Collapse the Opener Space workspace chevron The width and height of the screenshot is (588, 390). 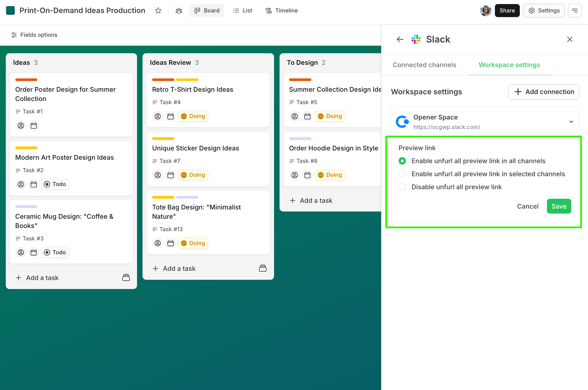[x=571, y=122]
